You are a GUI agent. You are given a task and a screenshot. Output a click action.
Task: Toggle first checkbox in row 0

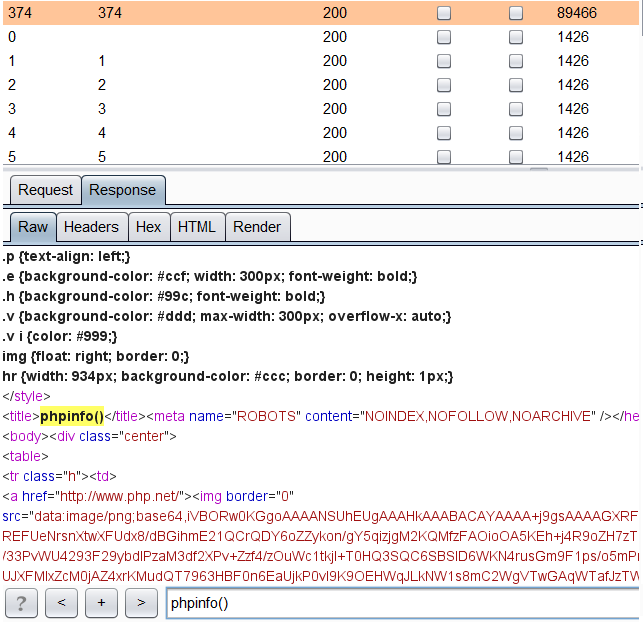tap(444, 37)
